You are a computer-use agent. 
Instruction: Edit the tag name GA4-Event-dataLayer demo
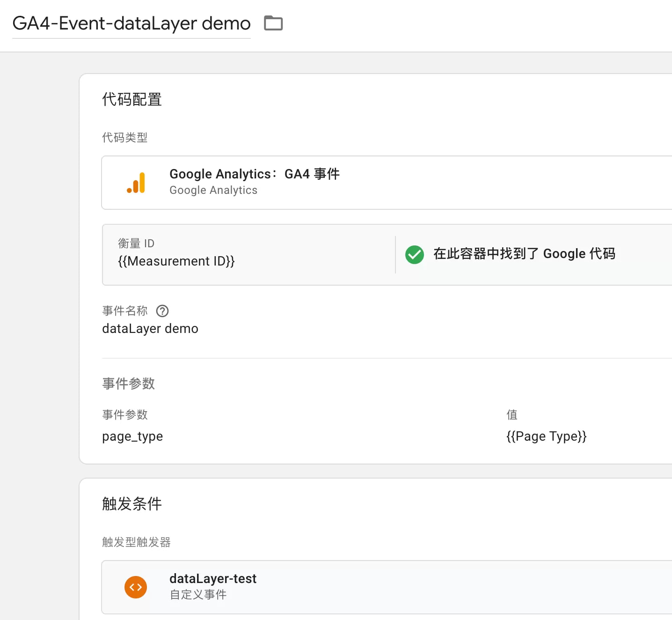coord(131,23)
